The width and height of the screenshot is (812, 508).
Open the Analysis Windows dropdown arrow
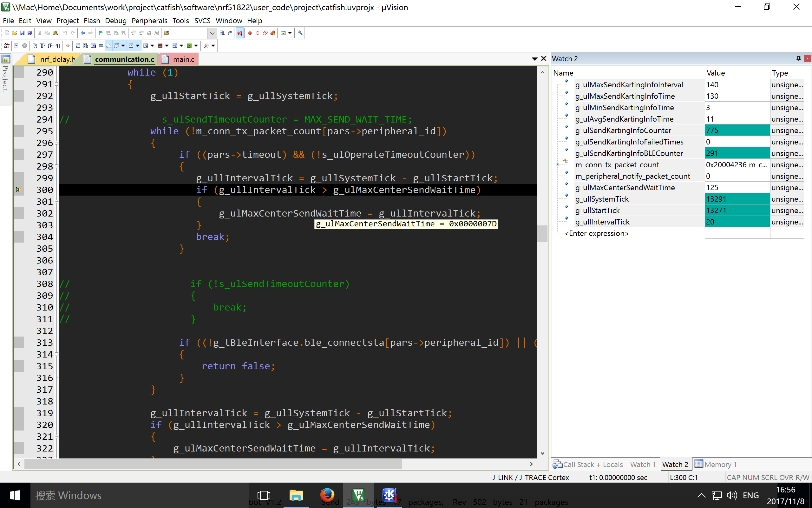point(167,46)
